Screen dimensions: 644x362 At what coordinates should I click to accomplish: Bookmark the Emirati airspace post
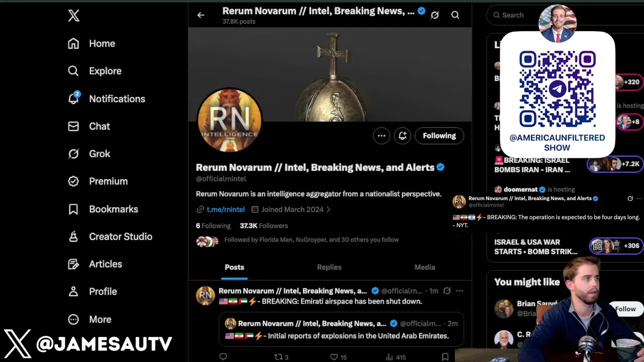click(x=445, y=357)
